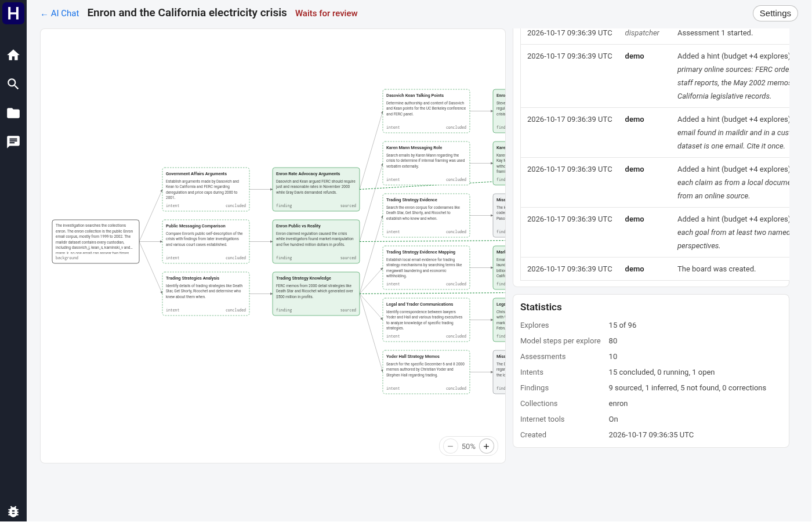Click the Statistics heading

[541, 307]
